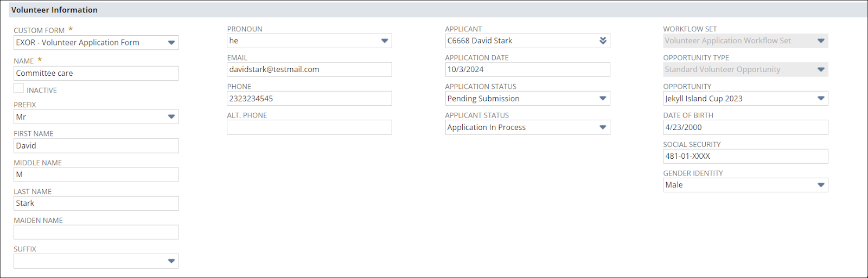Image resolution: width=868 pixels, height=278 pixels.
Task: Click into the Middle Name field
Action: pos(96,174)
